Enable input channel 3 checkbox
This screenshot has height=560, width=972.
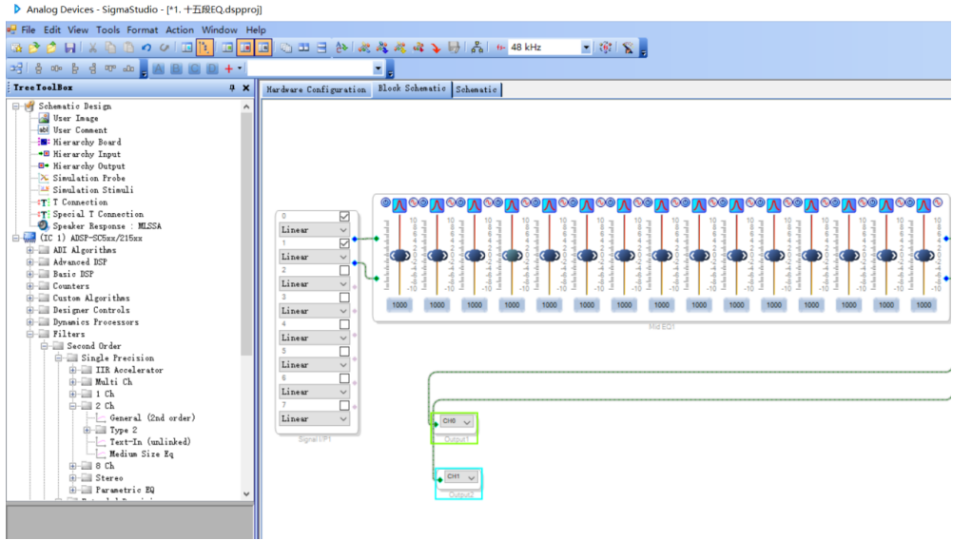click(x=344, y=298)
